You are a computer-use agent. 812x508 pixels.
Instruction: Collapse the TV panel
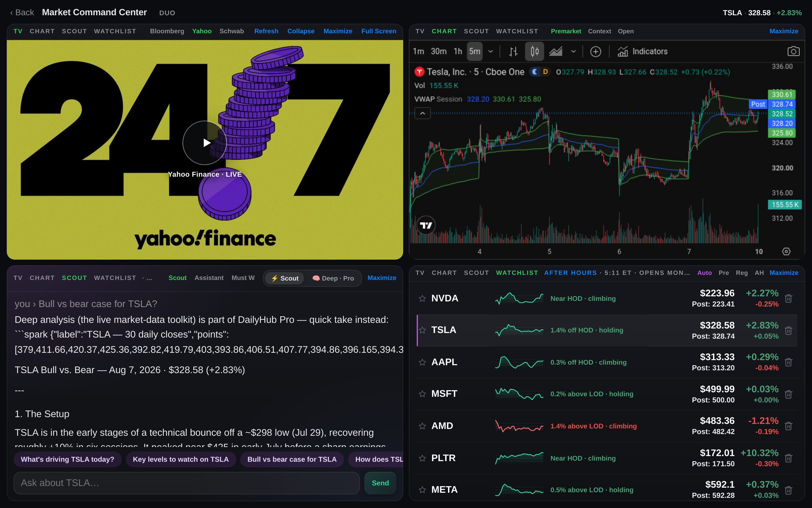tap(301, 31)
